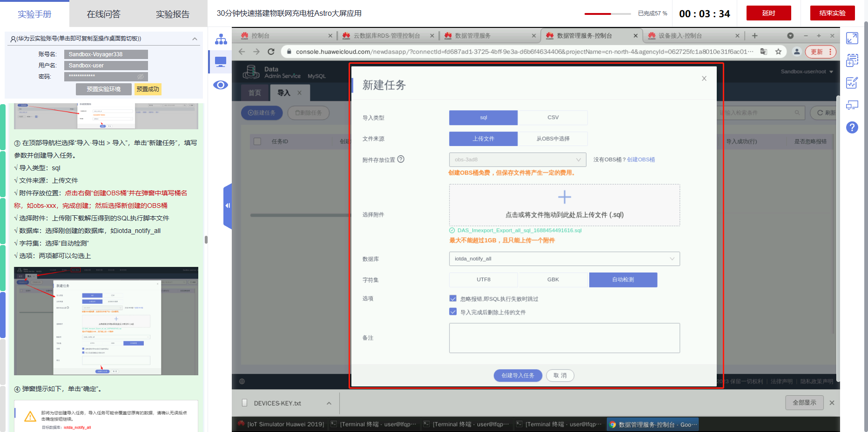The height and width of the screenshot is (432, 868).
Task: Click the 新建任务 button behind the dialog
Action: point(262,113)
